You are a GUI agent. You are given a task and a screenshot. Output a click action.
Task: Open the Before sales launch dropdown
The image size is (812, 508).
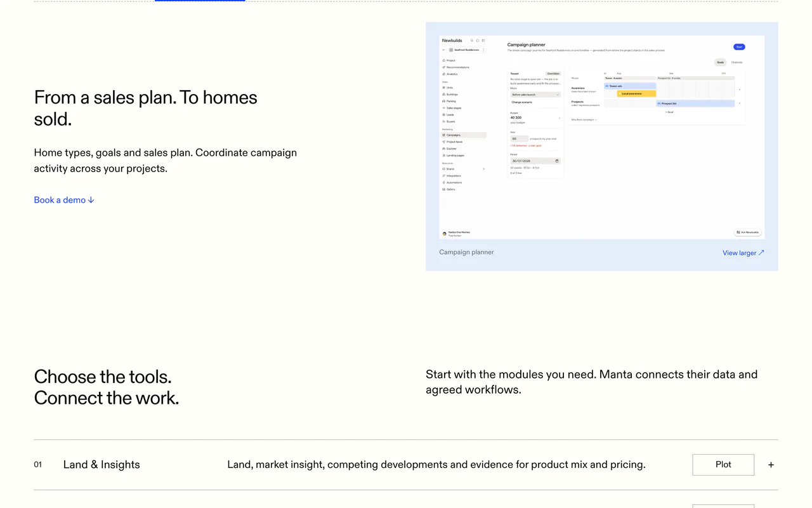(x=535, y=95)
